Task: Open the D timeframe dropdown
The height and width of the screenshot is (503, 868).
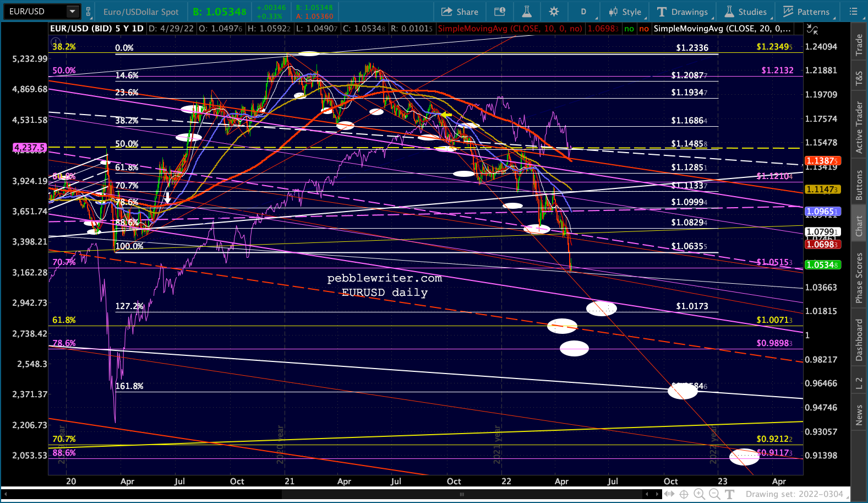Action: 583,12
